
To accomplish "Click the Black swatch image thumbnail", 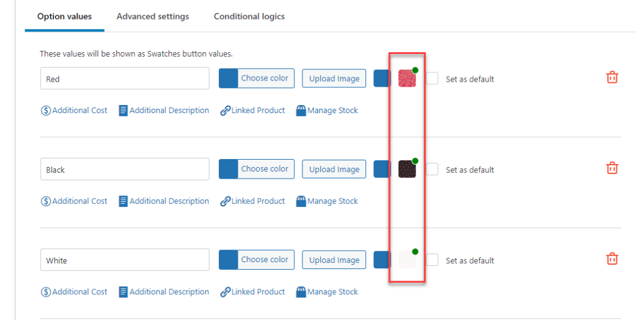I will (x=407, y=169).
